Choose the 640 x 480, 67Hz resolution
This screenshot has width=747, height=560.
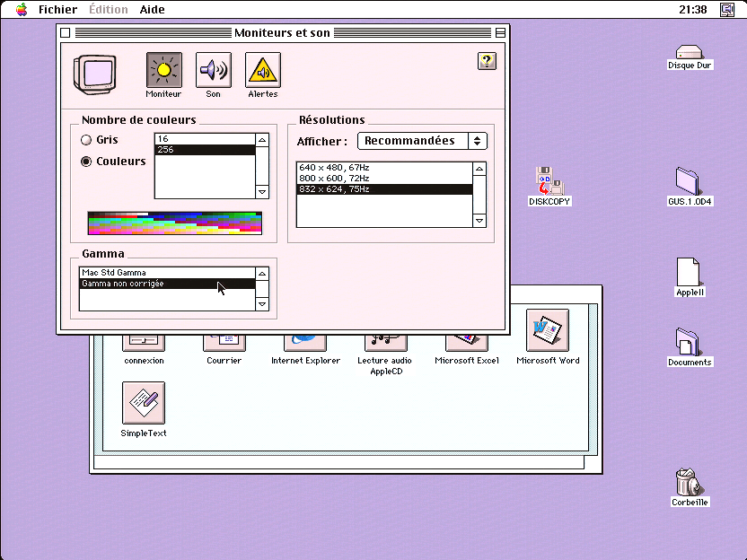point(385,168)
